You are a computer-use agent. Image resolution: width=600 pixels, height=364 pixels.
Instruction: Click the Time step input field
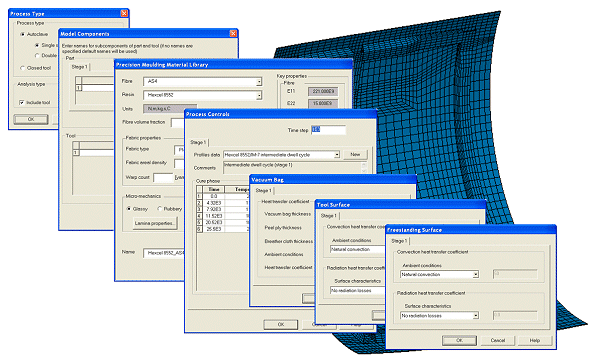click(328, 130)
